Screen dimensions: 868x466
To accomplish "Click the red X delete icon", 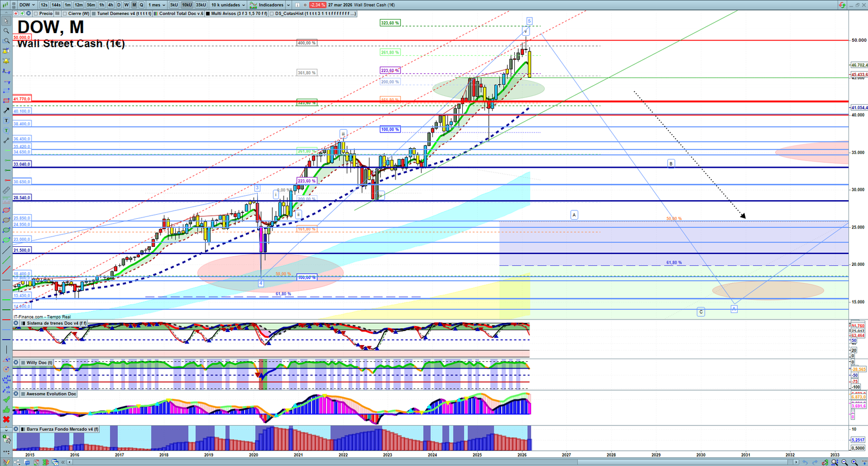I will [x=6, y=419].
